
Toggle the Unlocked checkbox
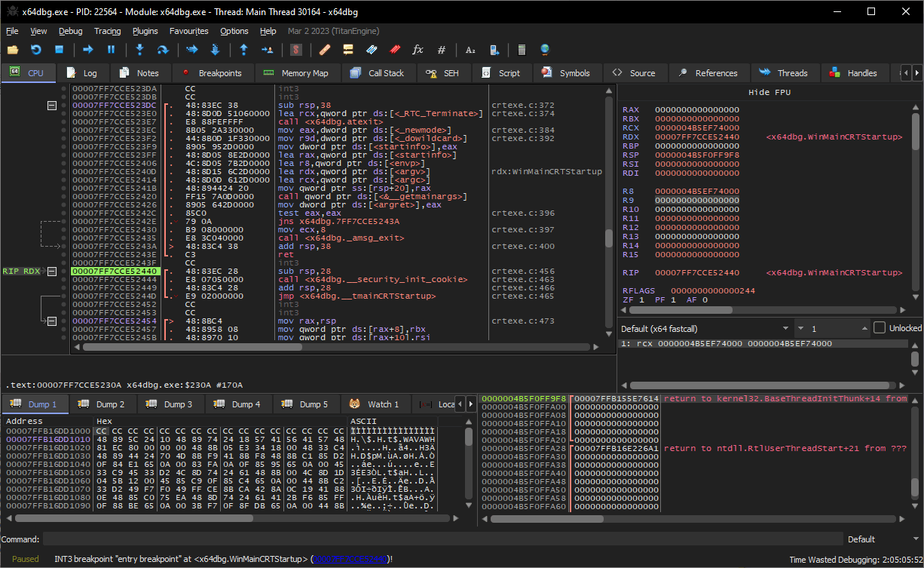point(880,327)
